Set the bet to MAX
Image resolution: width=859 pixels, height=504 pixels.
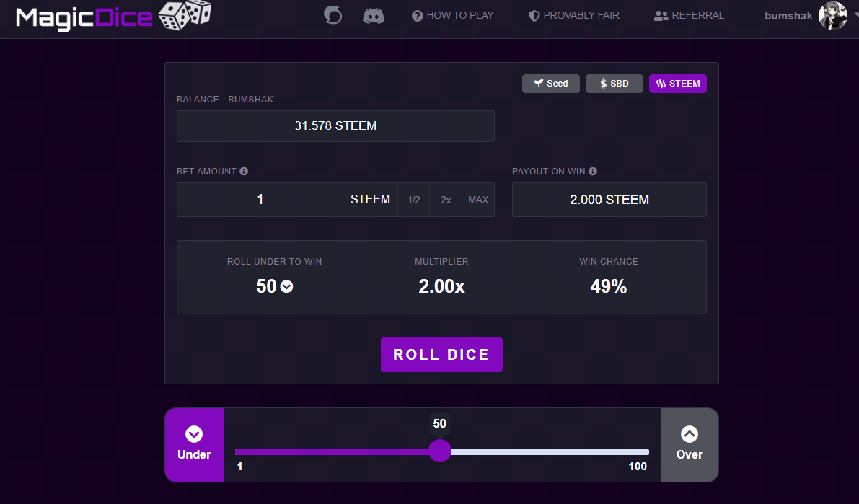478,200
